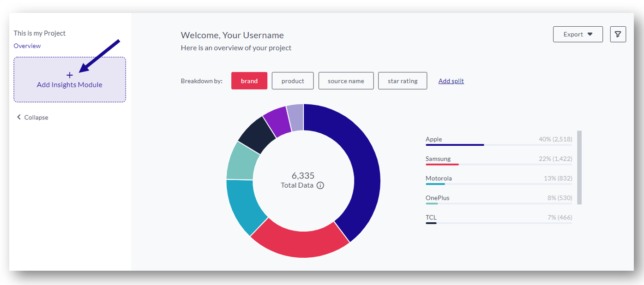Click the OnePlus legend entry
This screenshot has height=285, width=644.
499,198
